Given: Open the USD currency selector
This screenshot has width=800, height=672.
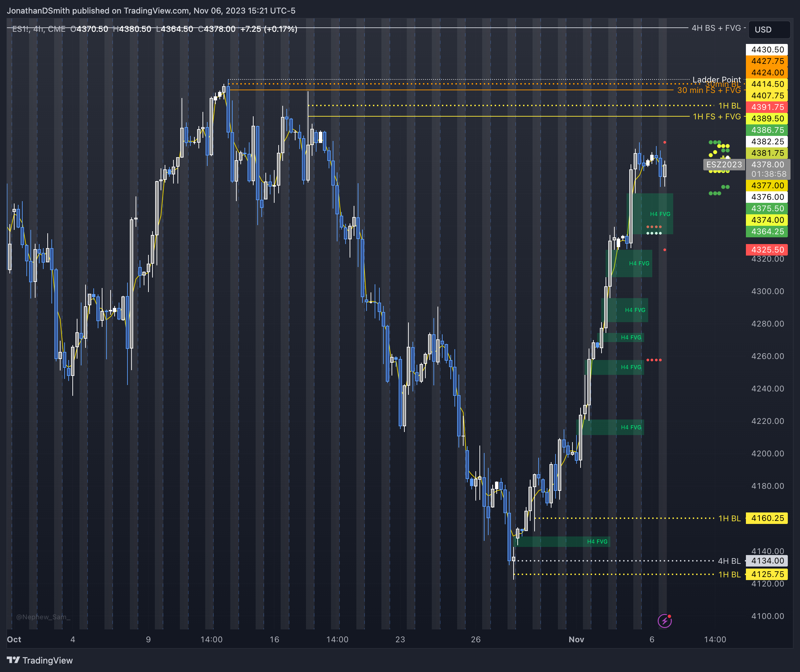Looking at the screenshot, I should point(769,29).
